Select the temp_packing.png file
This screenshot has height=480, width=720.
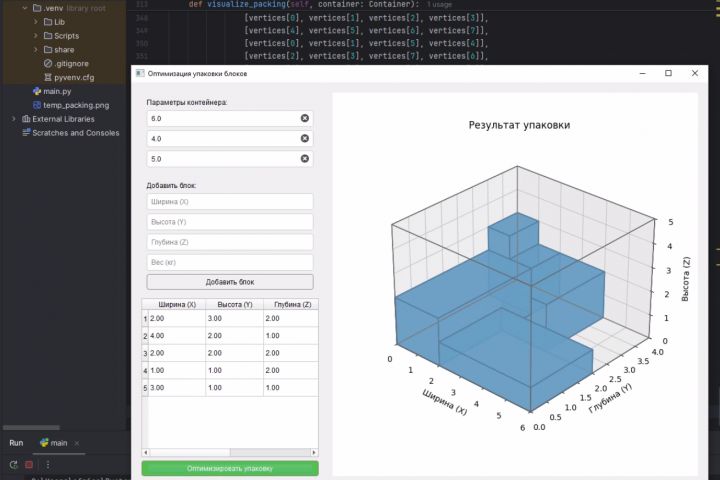click(76, 105)
